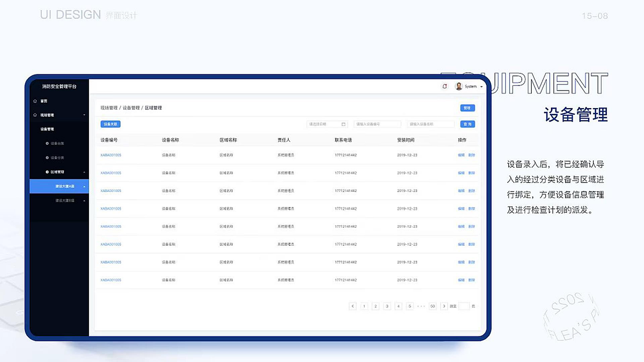Open the 请选择日期 date picker field
Image resolution: width=644 pixels, height=362 pixels.
pos(327,124)
